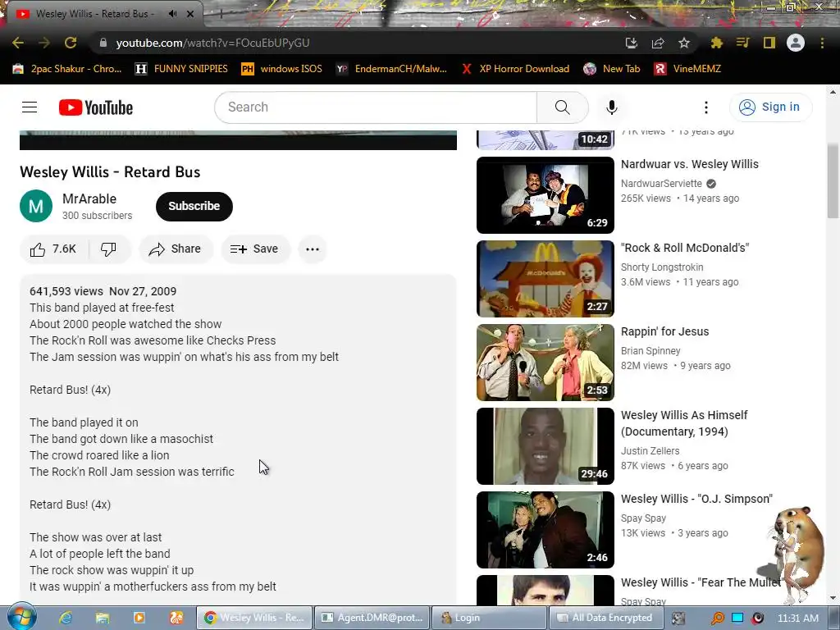Click the taskbar clock showing 11:31 AM
Image resolution: width=840 pixels, height=630 pixels.
point(798,619)
